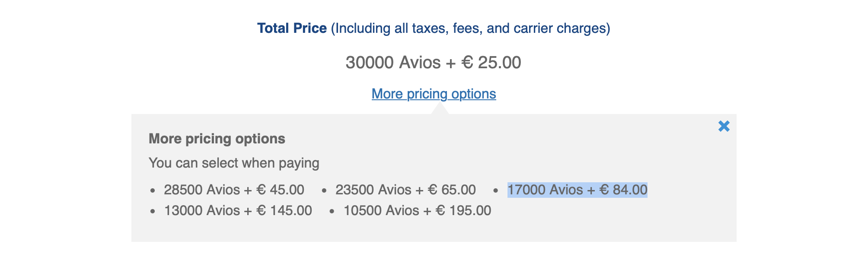Image resolution: width=868 pixels, height=279 pixels.
Task: Click the taxes, fees, and carrier charges note
Action: pyautogui.click(x=470, y=28)
